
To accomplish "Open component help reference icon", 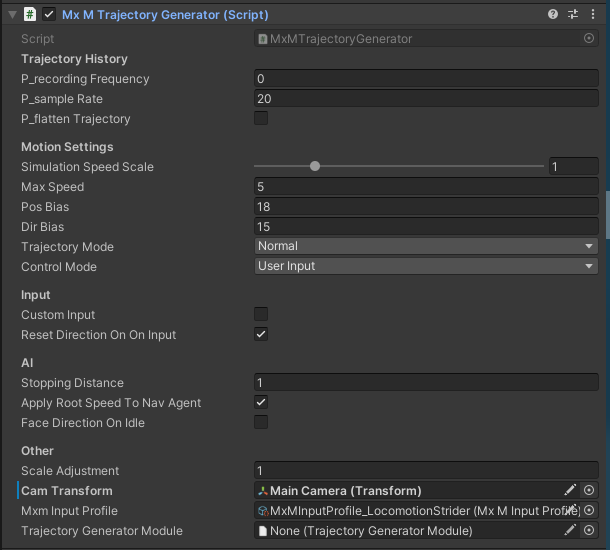I will tap(553, 15).
